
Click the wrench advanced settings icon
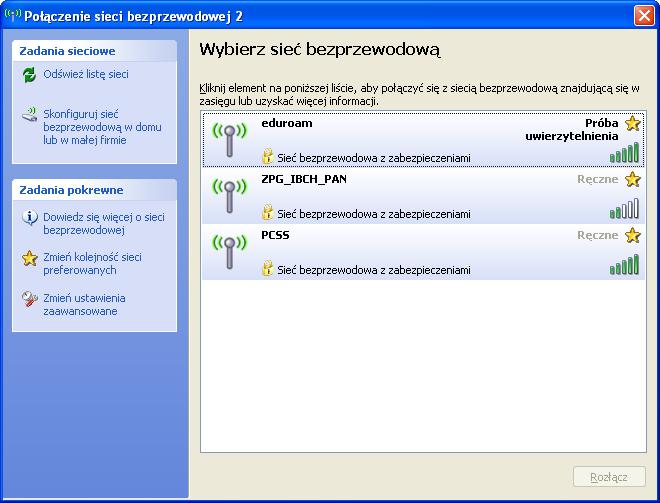click(x=29, y=298)
